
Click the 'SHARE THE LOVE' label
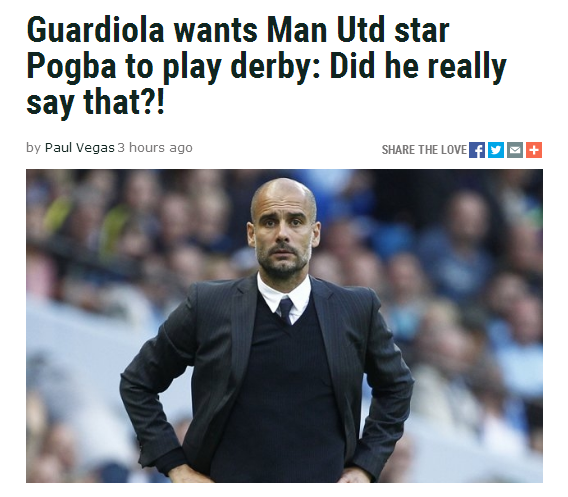coord(424,150)
